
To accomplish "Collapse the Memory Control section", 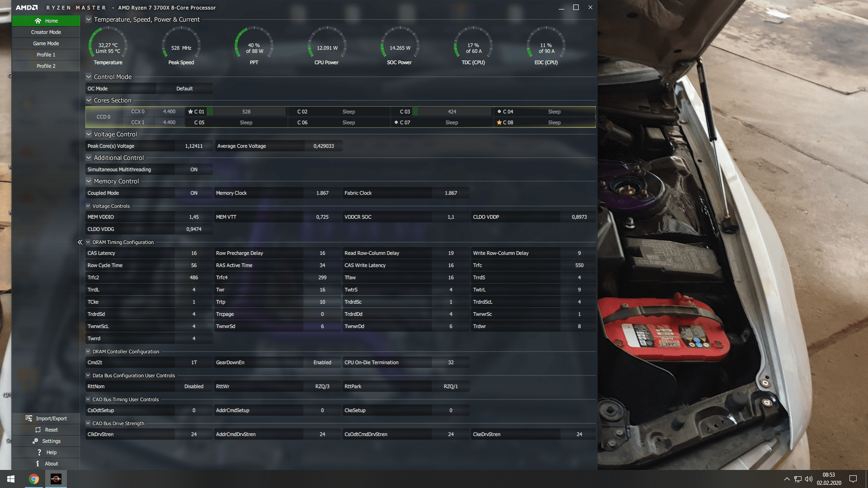I will click(89, 181).
